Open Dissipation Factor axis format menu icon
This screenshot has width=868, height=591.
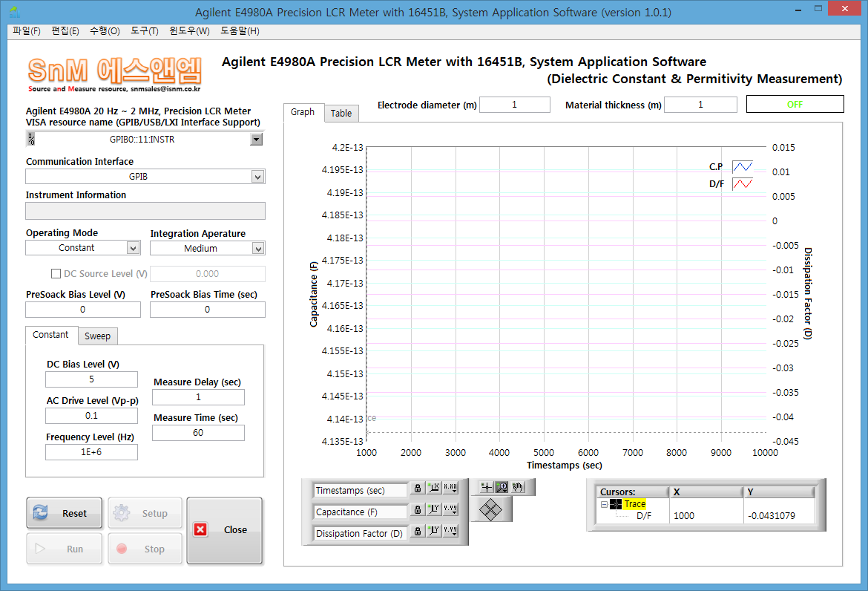point(450,531)
